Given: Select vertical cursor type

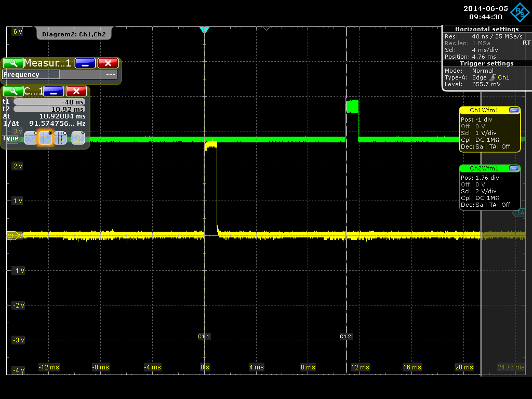Looking at the screenshot, I should pos(46,138).
